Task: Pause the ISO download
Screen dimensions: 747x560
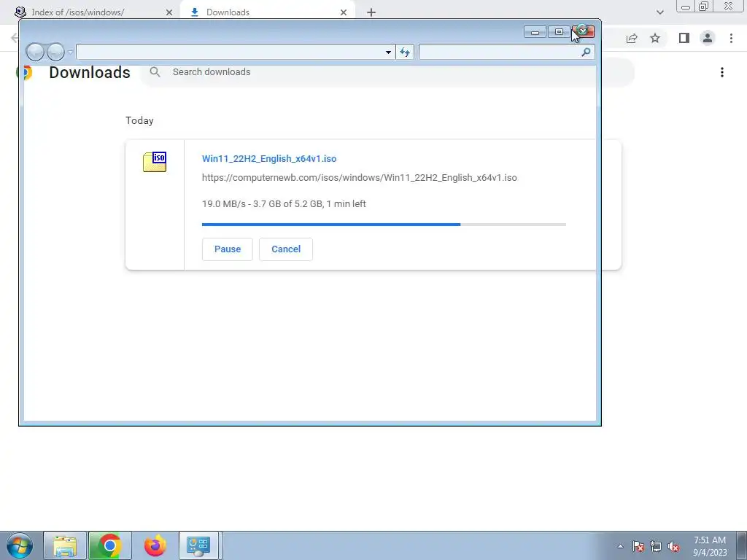Action: 228,249
